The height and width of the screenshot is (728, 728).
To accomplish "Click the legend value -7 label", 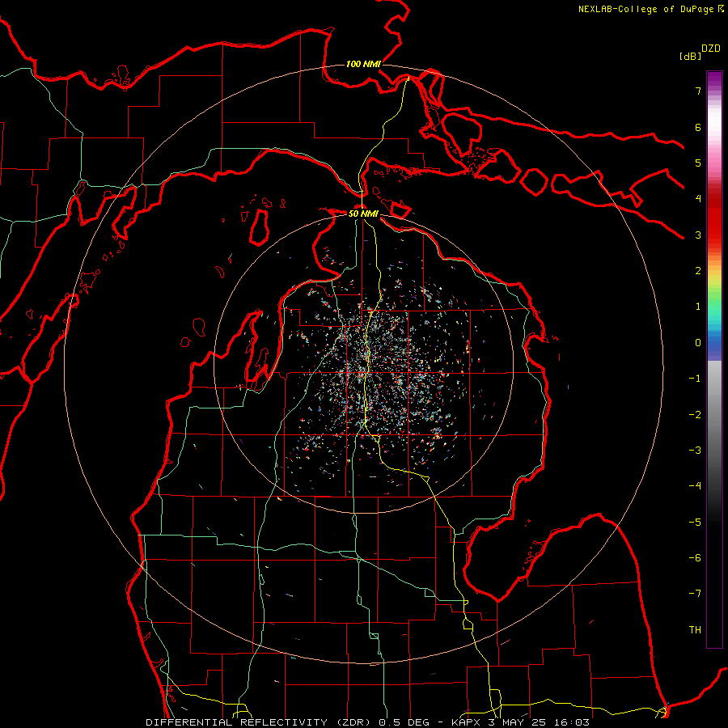I will pos(695,594).
